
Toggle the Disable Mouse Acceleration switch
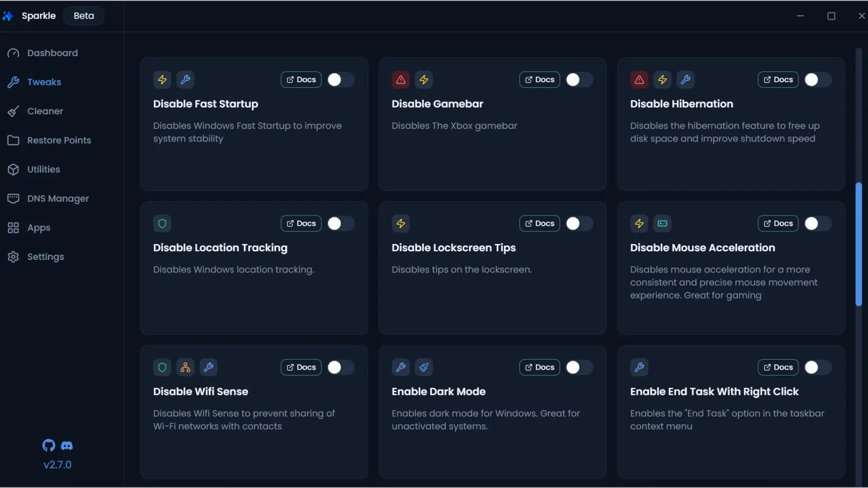coord(818,224)
